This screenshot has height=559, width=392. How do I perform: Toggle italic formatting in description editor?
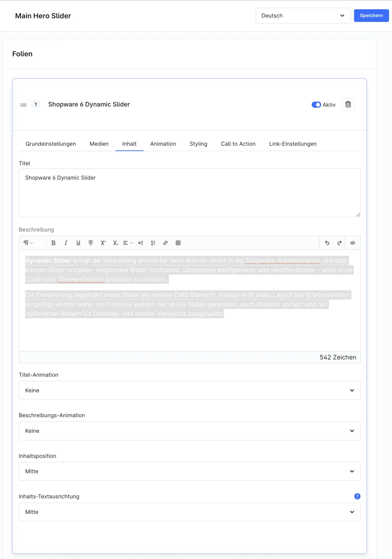coord(66,243)
